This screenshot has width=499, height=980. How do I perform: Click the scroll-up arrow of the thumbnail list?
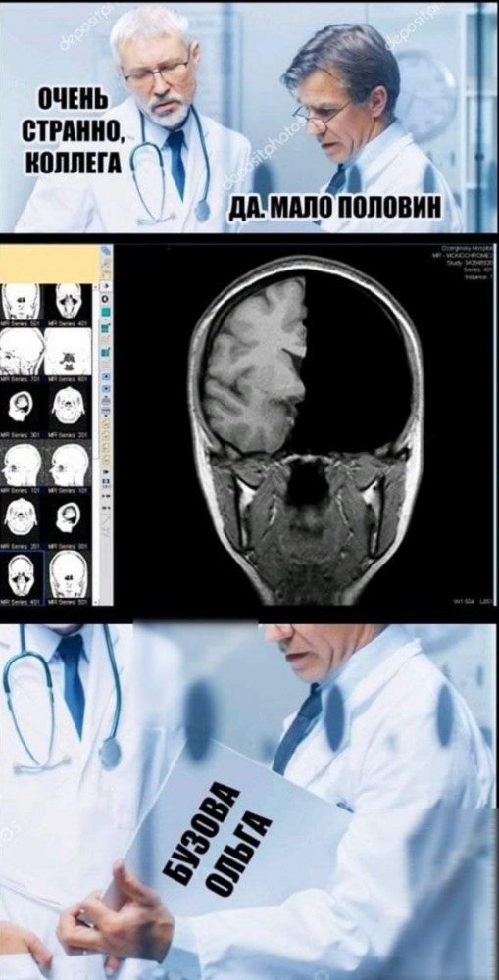(x=95, y=287)
